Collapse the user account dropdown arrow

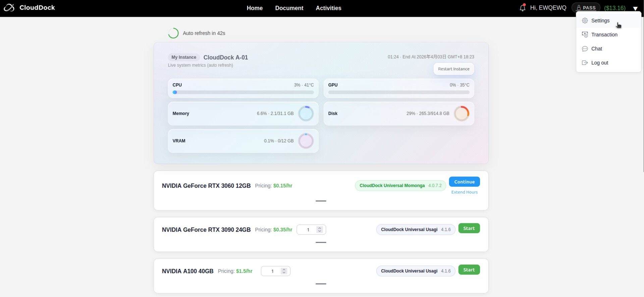[635, 8]
